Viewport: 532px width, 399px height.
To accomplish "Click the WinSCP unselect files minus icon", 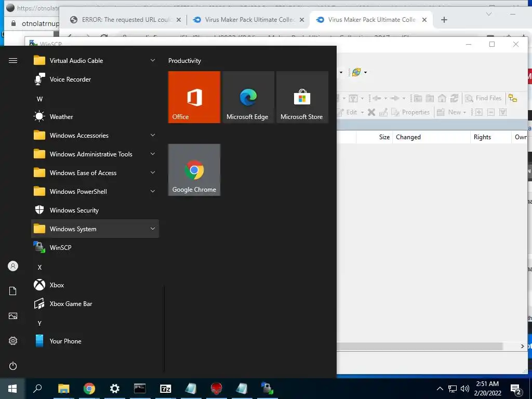I will click(x=490, y=112).
